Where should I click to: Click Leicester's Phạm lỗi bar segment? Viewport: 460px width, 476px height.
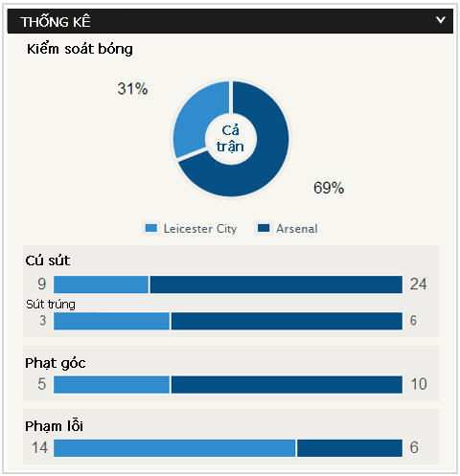174,448
